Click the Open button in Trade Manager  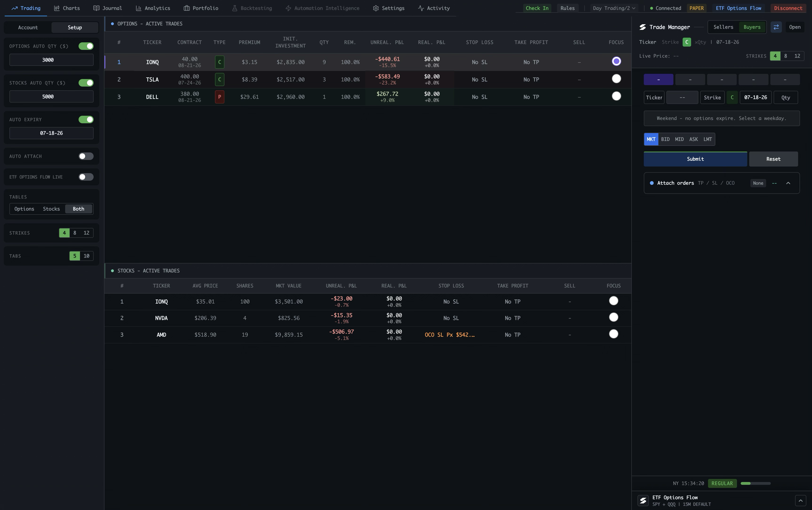794,27
